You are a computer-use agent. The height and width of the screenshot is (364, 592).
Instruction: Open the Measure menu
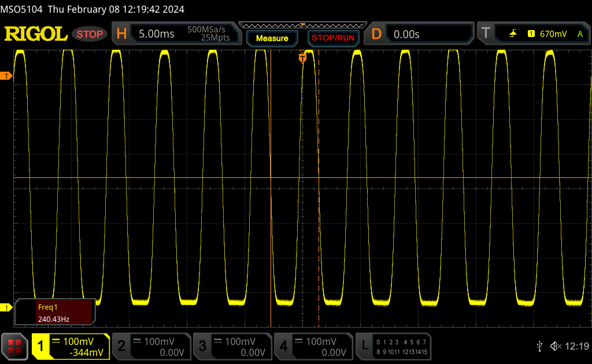(x=272, y=39)
